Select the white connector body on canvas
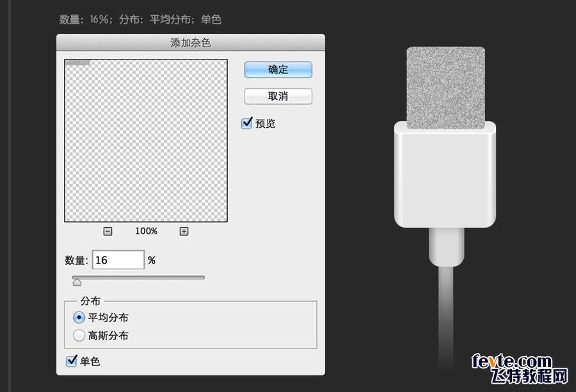This screenshot has height=392, width=576. (445, 176)
